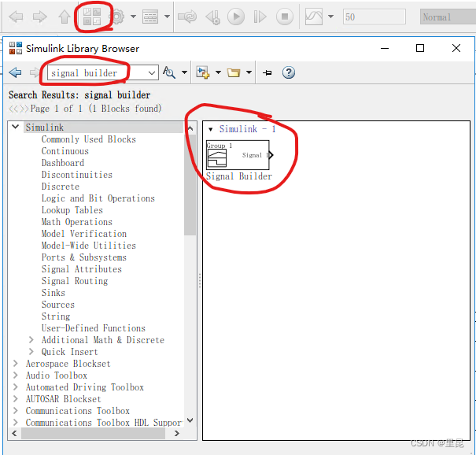Open dropdown next to configuration gear

click(x=133, y=17)
